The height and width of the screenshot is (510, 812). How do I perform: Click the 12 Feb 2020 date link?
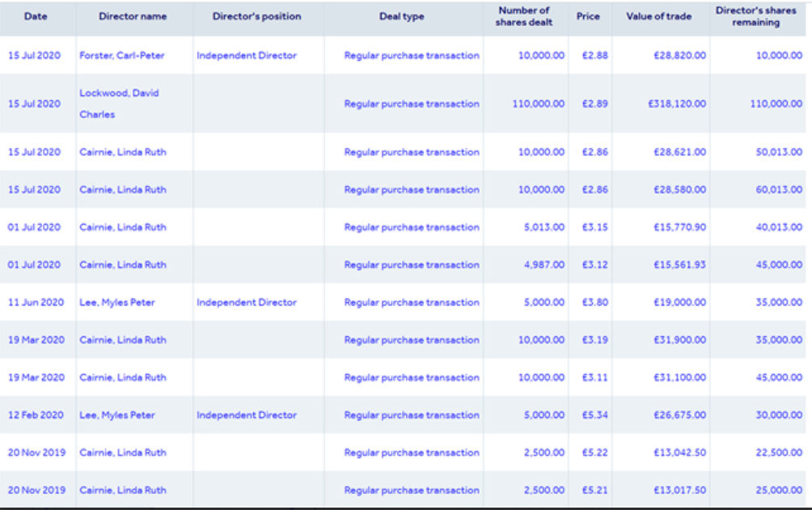click(x=36, y=415)
